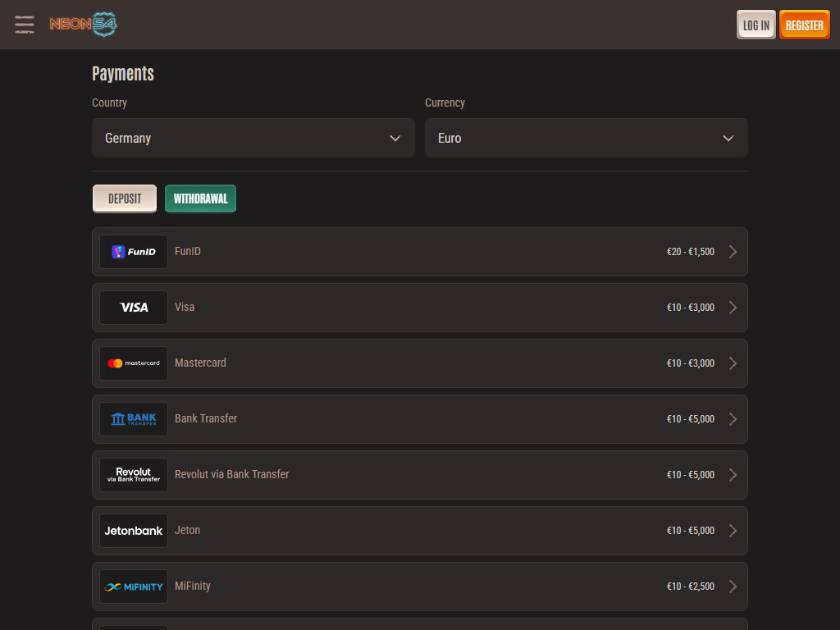Click Revolut's €10 - €5,000 limit
The image size is (840, 630).
click(x=690, y=475)
